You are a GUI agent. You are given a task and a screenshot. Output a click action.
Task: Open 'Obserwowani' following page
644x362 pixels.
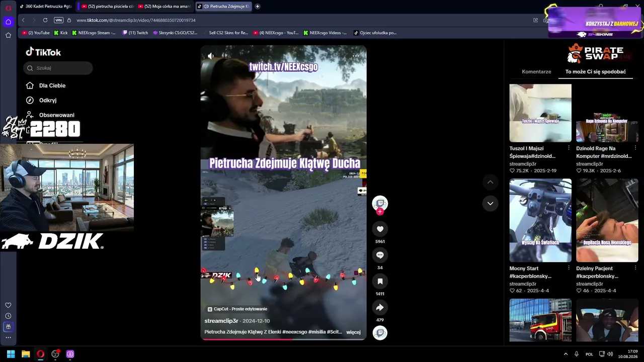coord(50,115)
